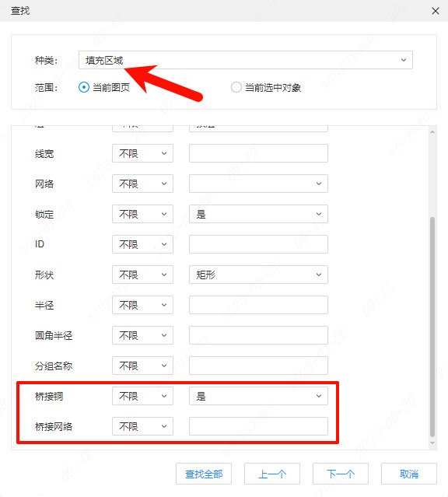Click the 查找全部 button

204,474
